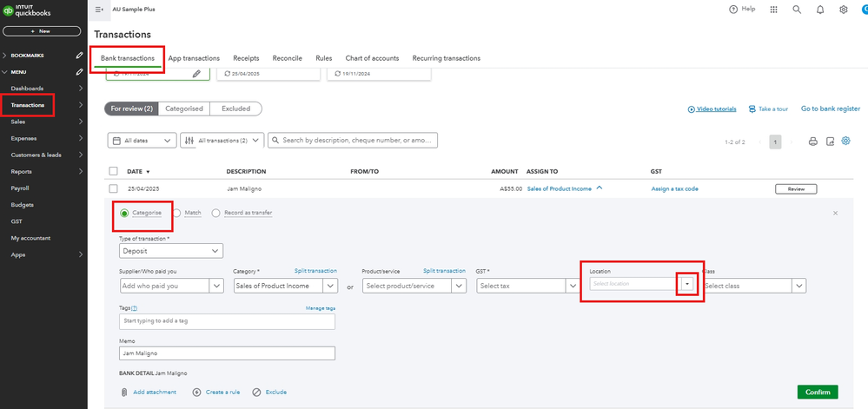Viewport: 868px width, 409px height.
Task: Open the settings gear in header
Action: 844,10
